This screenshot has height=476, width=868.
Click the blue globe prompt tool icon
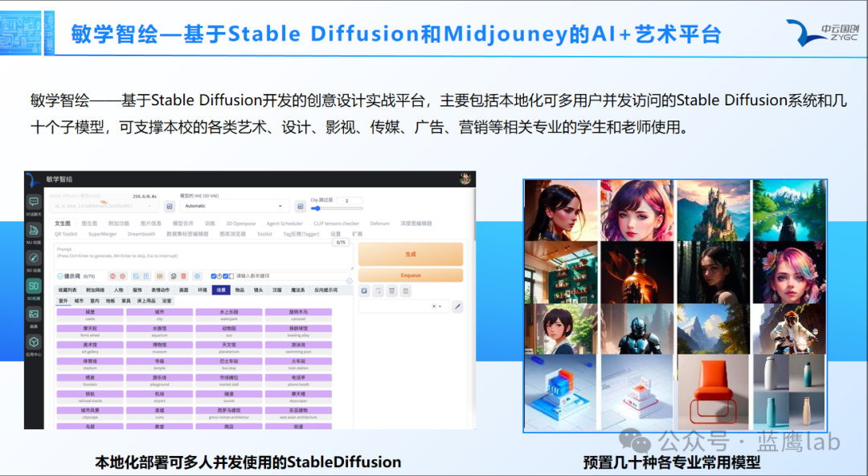tap(197, 276)
